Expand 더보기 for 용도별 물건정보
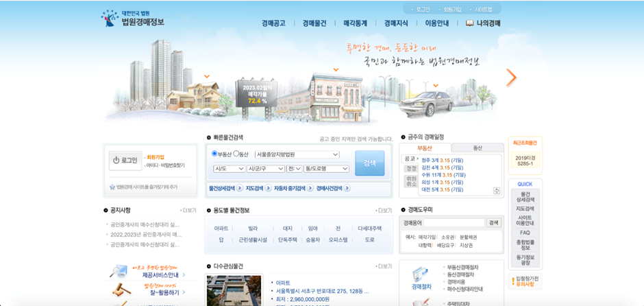644x306 pixels. click(384, 211)
